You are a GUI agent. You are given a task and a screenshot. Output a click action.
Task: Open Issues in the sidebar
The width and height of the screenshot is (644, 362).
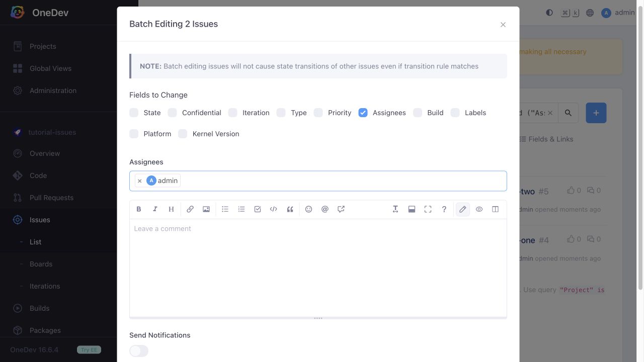[40, 220]
